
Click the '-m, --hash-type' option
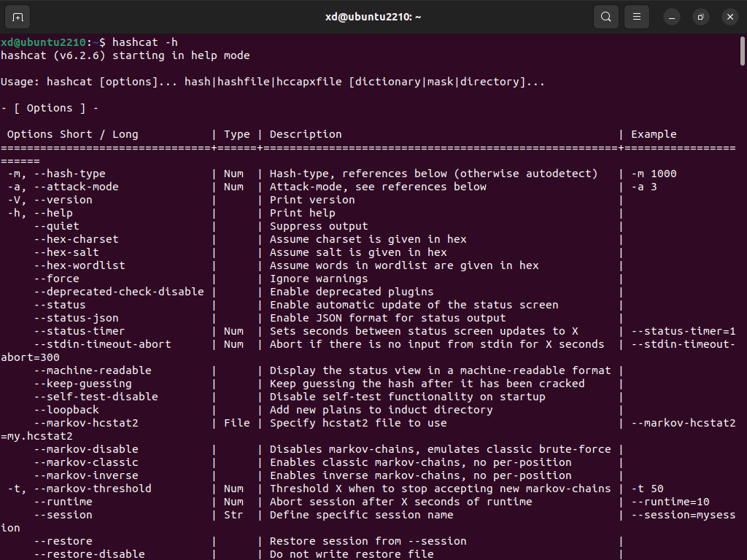click(56, 174)
